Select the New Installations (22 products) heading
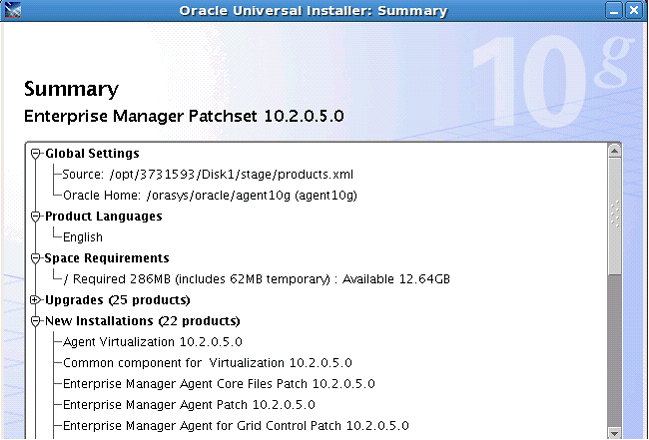 click(142, 321)
